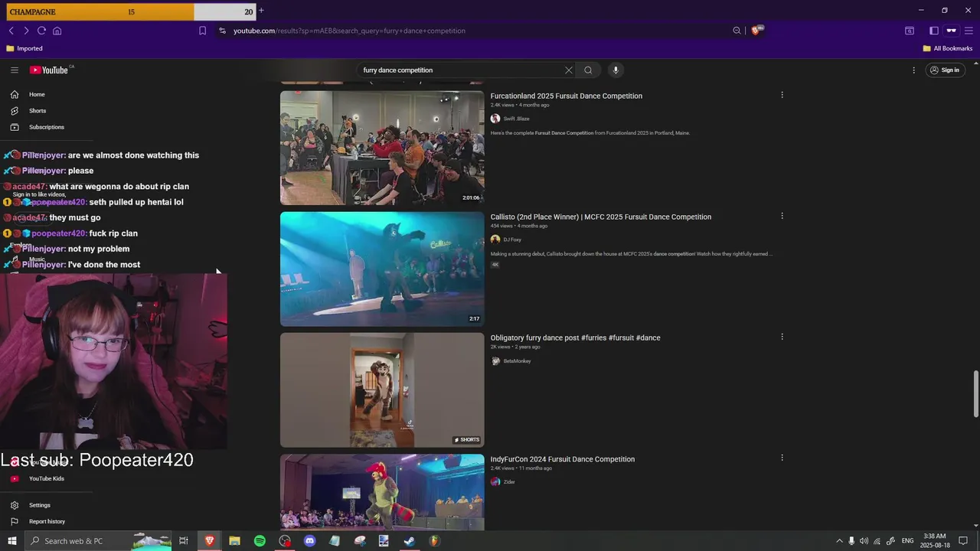
Task: Click the taskbar Search web & PC box
Action: click(x=98, y=541)
